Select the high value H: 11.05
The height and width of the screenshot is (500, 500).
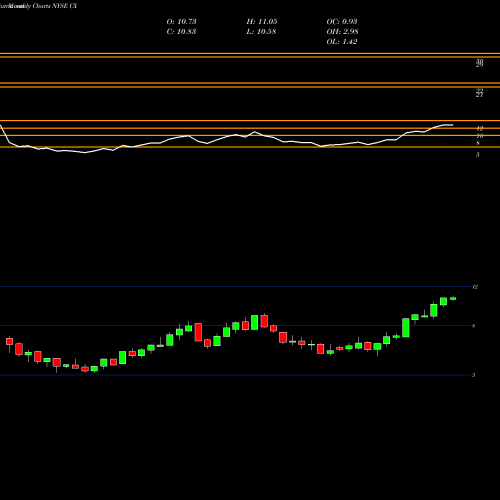click(262, 22)
